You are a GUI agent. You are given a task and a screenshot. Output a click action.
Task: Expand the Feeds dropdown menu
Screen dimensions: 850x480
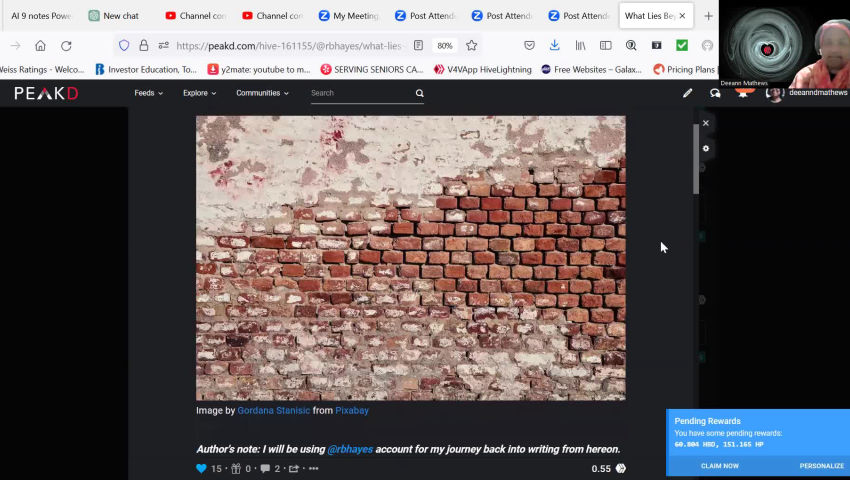[x=149, y=93]
